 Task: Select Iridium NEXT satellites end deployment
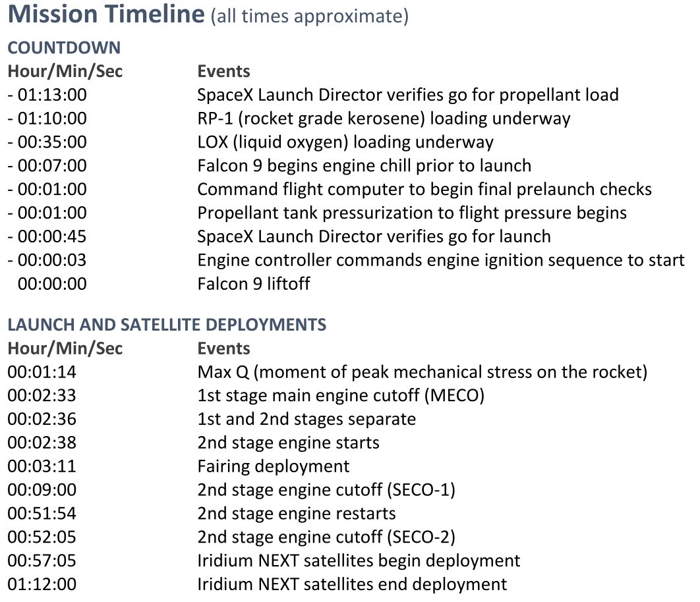pyautogui.click(x=352, y=584)
